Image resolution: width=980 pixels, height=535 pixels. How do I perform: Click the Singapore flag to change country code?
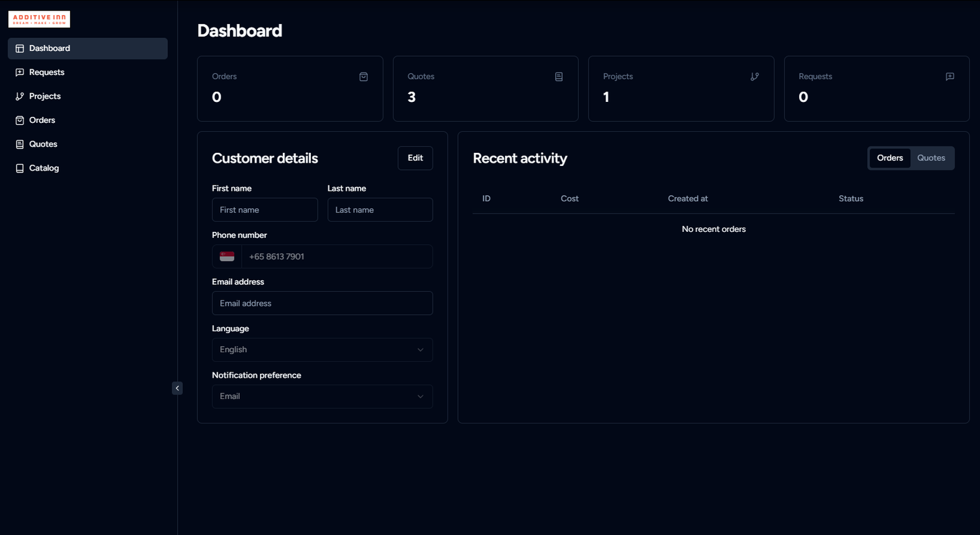227,256
